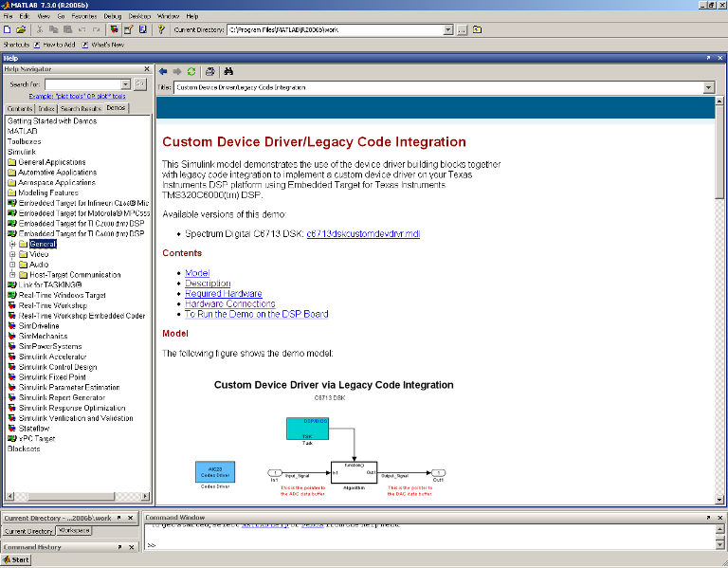
Task: Open the File menu
Action: point(8,16)
